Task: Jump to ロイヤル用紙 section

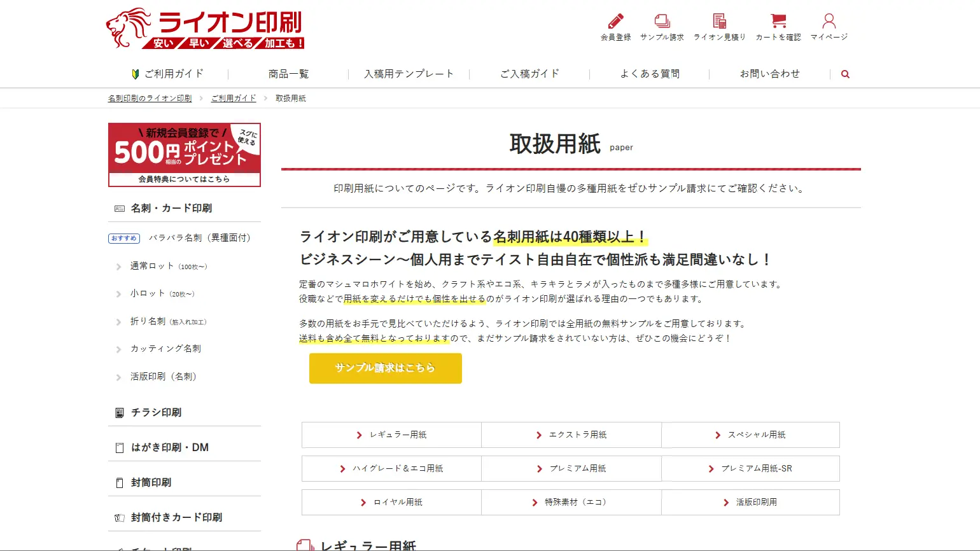Action: point(391,503)
